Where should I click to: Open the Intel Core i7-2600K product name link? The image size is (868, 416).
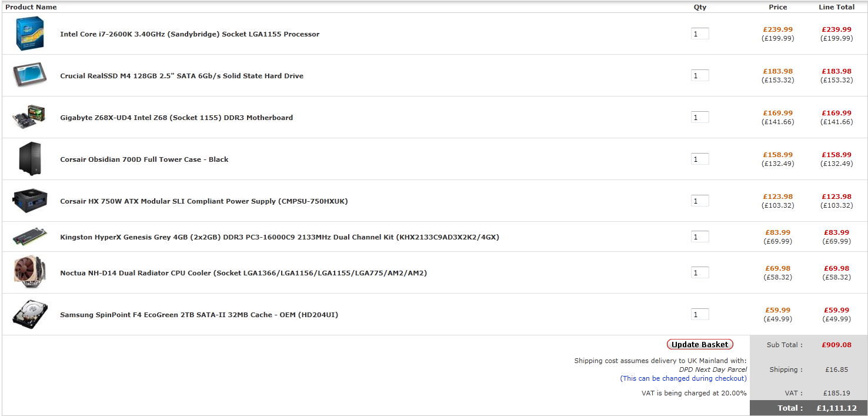(189, 34)
